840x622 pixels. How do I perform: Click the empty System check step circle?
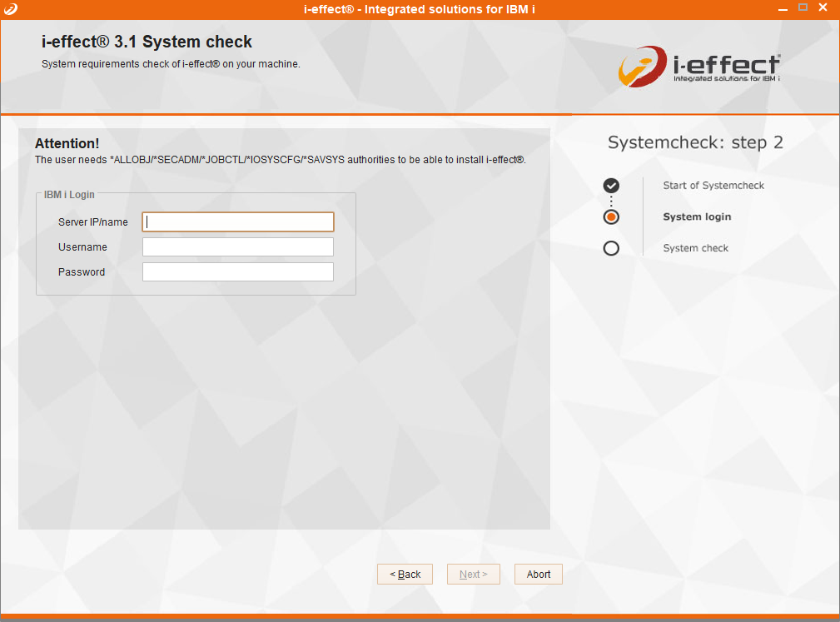pos(611,248)
